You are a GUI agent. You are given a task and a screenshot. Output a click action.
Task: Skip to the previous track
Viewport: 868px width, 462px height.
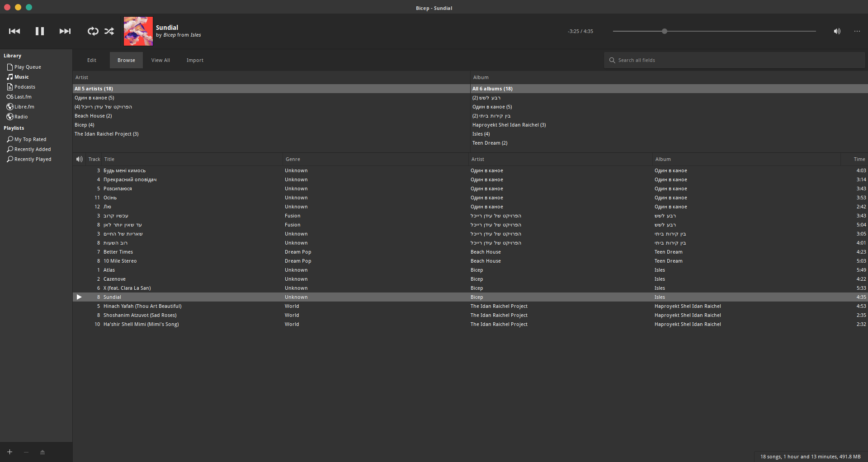coord(14,31)
